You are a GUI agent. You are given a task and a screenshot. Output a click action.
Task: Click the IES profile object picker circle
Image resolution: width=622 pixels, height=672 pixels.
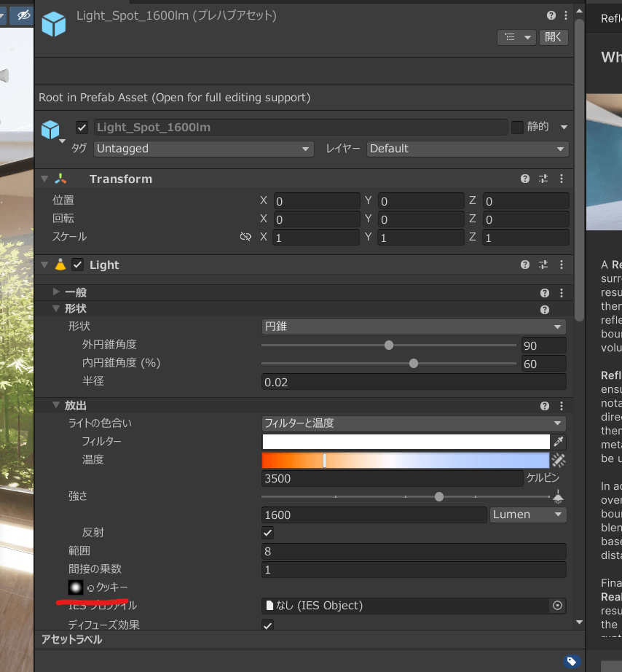pos(558,606)
